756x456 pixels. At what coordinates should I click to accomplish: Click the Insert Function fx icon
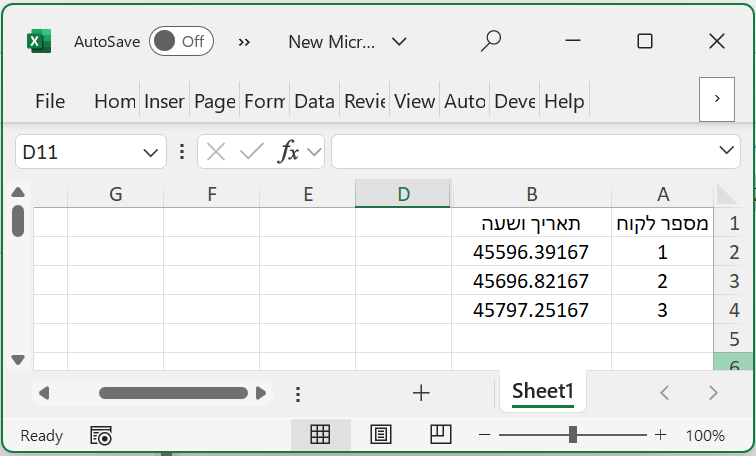point(288,152)
